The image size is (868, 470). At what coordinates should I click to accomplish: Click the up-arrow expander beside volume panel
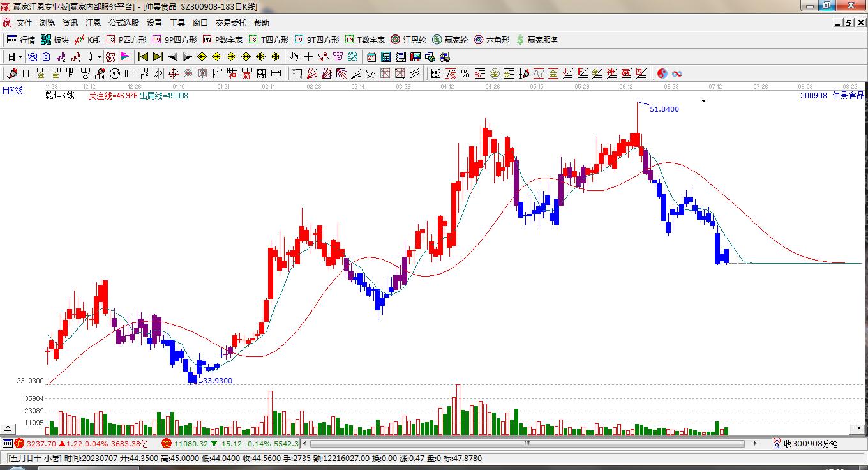(x=8, y=428)
